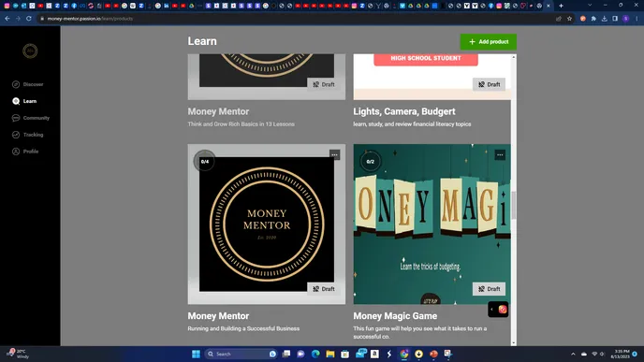Open Task View on taskbar
This screenshot has width=644, height=362.
(286, 354)
